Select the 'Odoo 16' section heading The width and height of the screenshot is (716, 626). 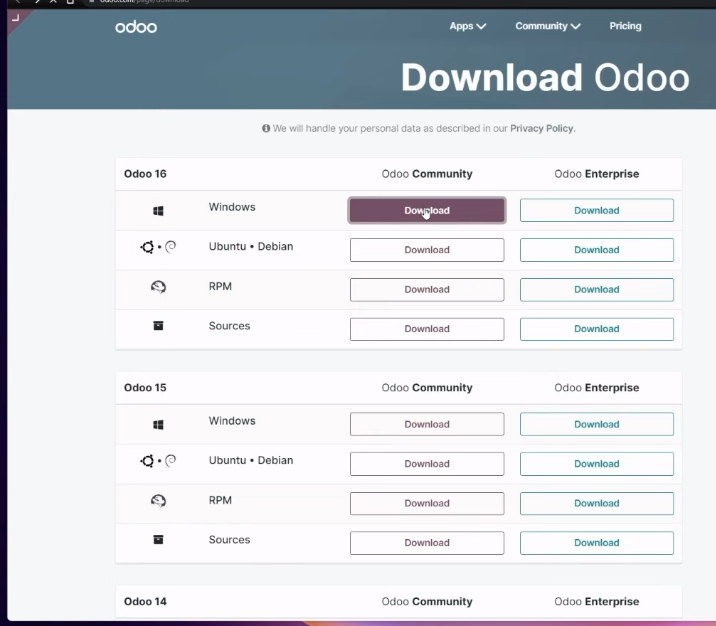coord(145,174)
